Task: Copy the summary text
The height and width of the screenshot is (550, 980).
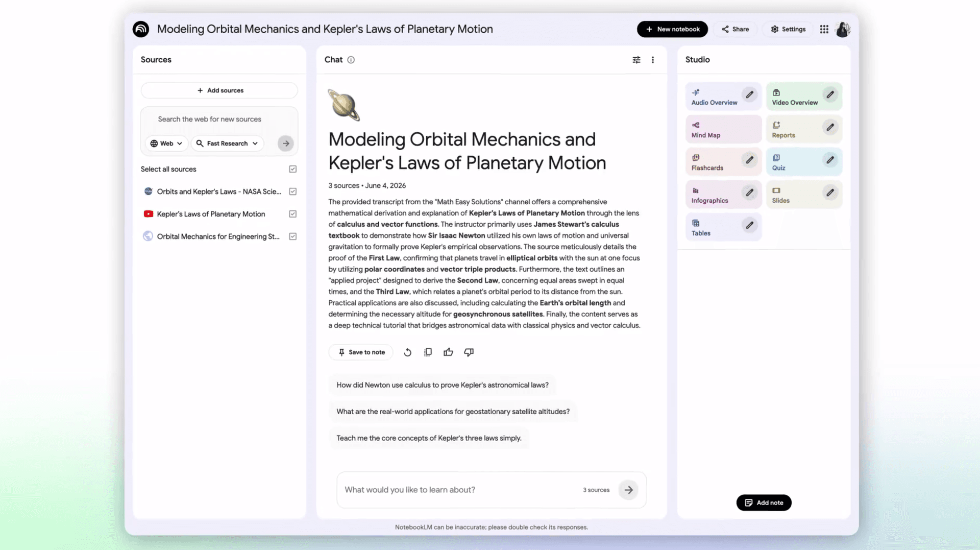Action: (428, 352)
